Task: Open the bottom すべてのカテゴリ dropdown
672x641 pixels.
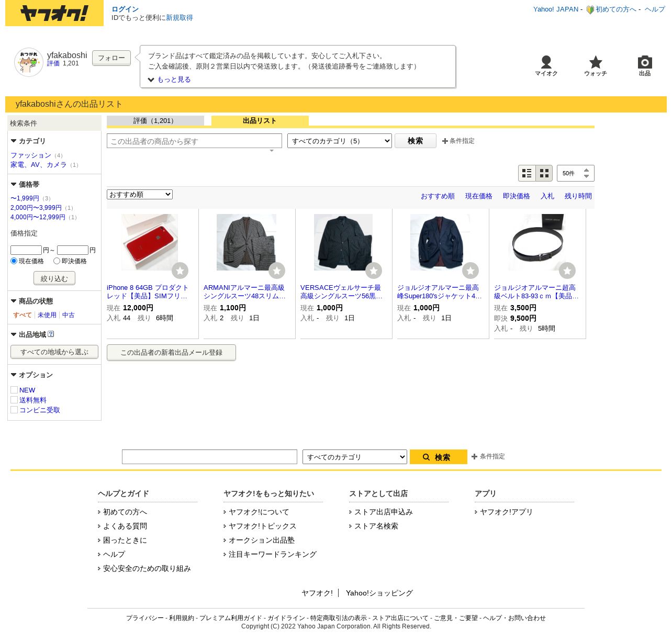Action: (x=355, y=457)
